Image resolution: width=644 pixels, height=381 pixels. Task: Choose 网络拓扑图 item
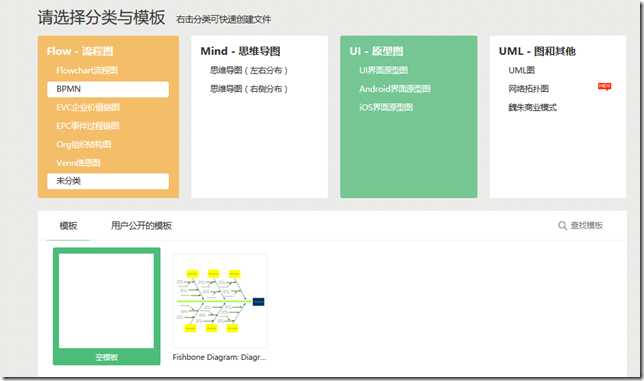click(529, 89)
